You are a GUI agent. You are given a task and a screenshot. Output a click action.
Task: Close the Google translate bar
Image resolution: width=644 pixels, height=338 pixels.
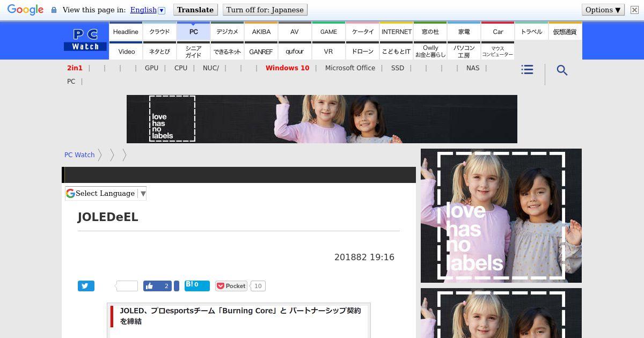(x=634, y=10)
